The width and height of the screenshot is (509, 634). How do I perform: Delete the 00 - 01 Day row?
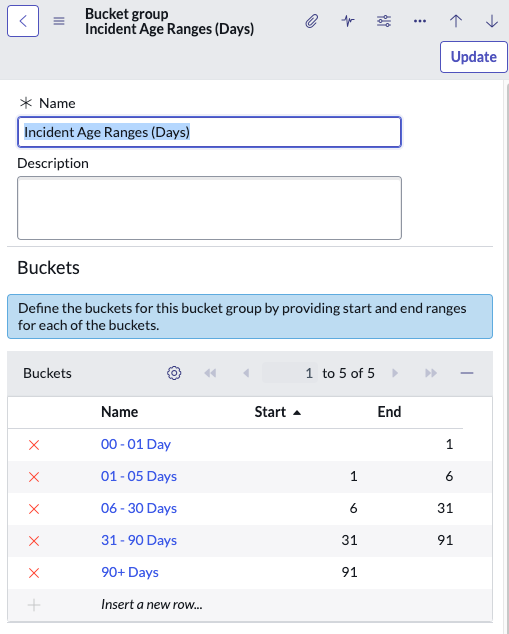tap(34, 445)
